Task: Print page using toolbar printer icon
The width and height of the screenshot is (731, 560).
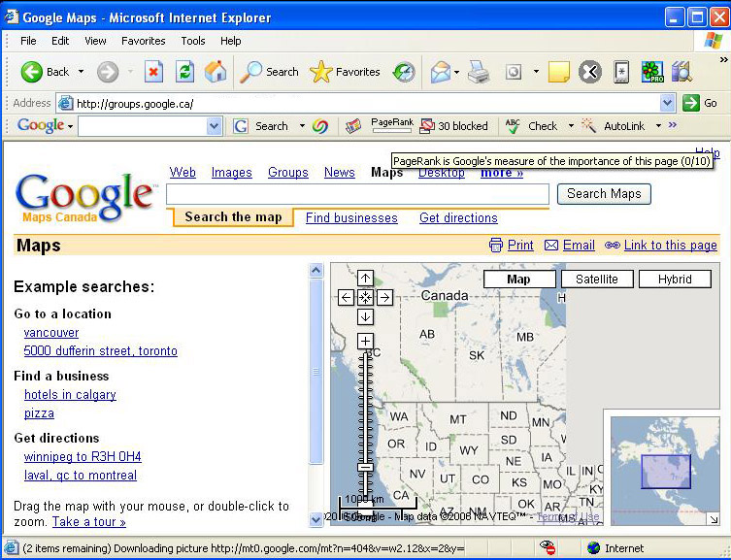Action: point(479,72)
